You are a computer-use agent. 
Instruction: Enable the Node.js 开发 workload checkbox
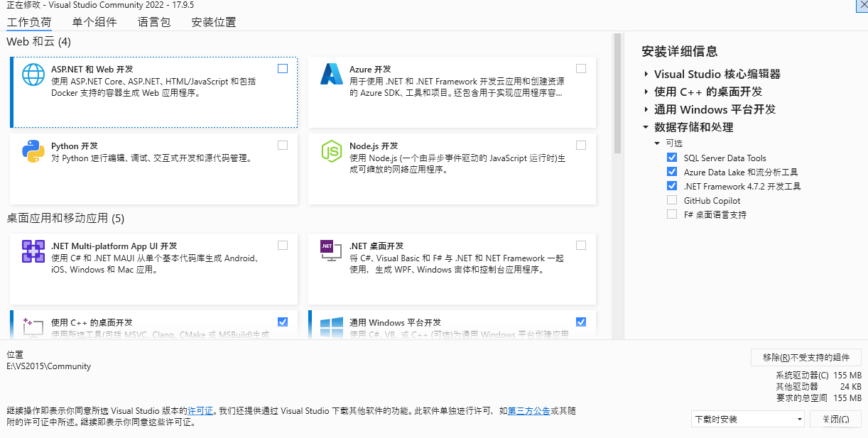click(581, 146)
